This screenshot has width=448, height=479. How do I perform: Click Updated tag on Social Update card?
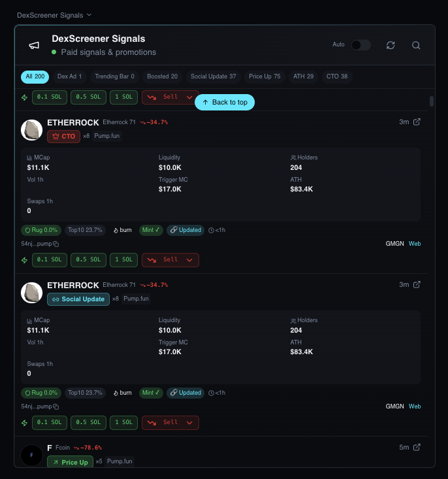tap(185, 393)
